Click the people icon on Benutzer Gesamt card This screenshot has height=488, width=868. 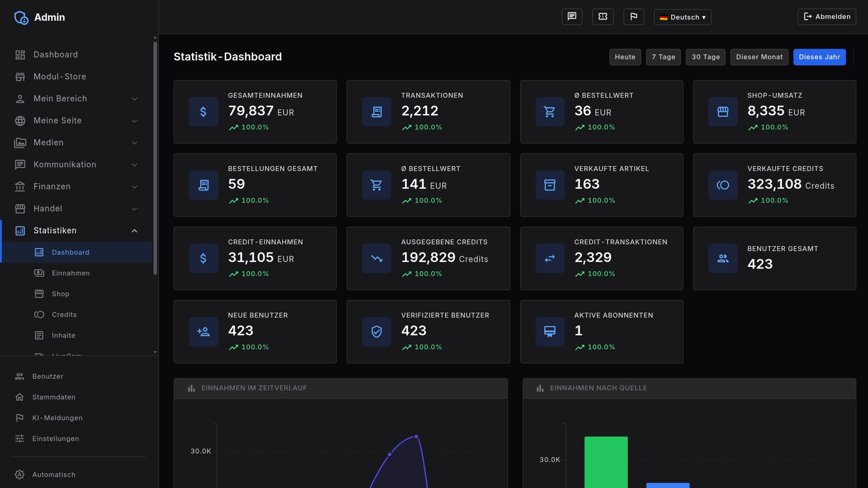point(723,258)
